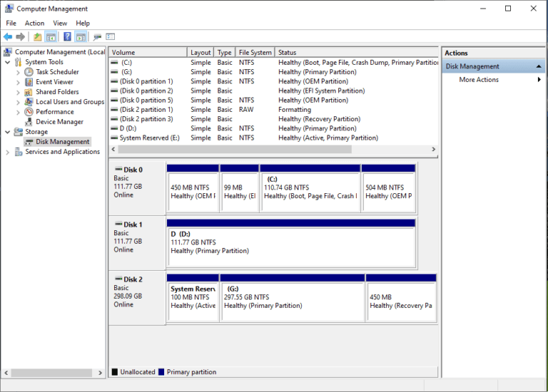Click the Local Users and Groups icon
548x392 pixels.
click(x=29, y=102)
